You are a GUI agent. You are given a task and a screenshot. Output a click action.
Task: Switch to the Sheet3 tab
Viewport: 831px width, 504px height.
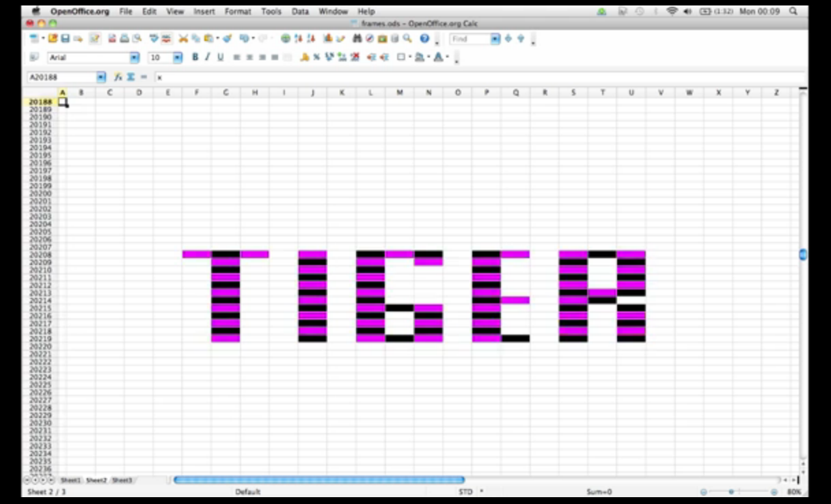coord(122,481)
